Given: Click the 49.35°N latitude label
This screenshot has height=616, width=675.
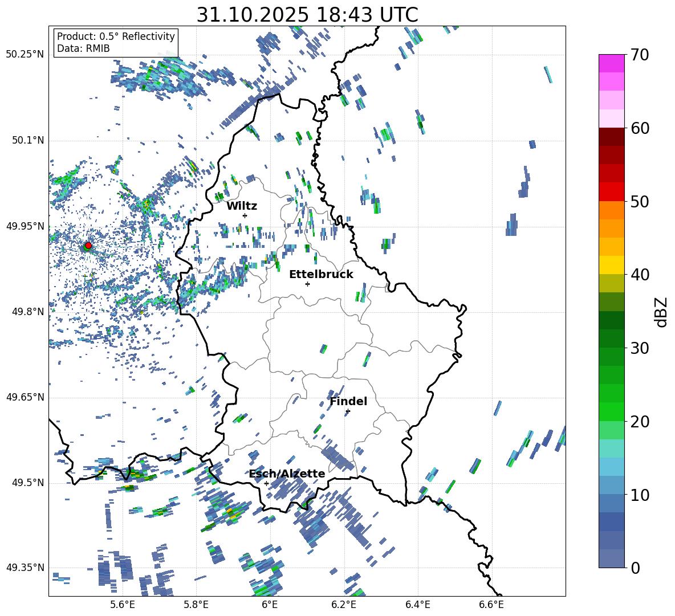Looking at the screenshot, I should (x=25, y=568).
